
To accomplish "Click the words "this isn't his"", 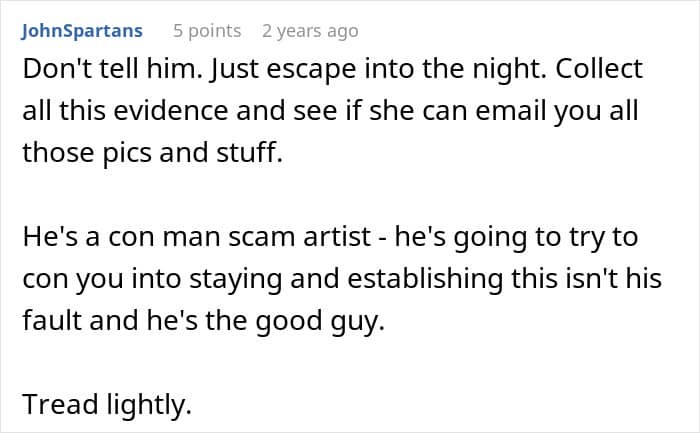I will click(586, 279).
